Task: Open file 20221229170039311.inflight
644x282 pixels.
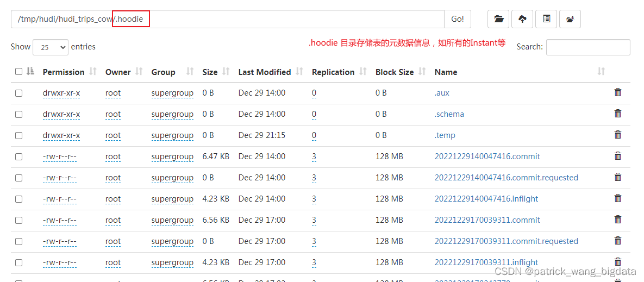Action: (x=486, y=262)
